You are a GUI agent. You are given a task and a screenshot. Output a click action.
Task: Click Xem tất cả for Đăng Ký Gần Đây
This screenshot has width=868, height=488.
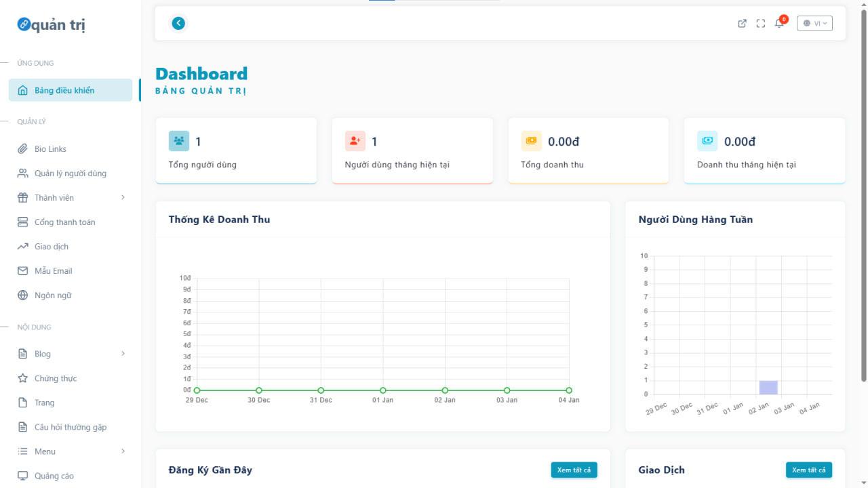click(x=574, y=470)
